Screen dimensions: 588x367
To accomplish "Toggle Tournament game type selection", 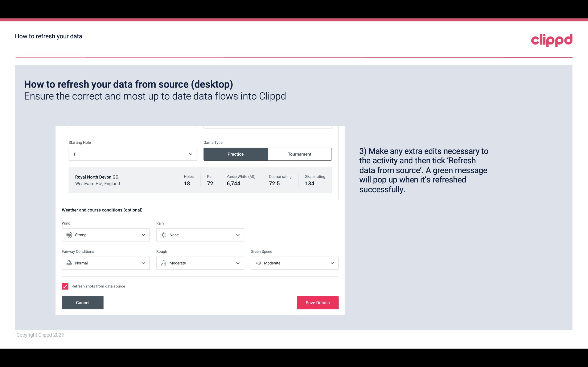I will pyautogui.click(x=299, y=154).
